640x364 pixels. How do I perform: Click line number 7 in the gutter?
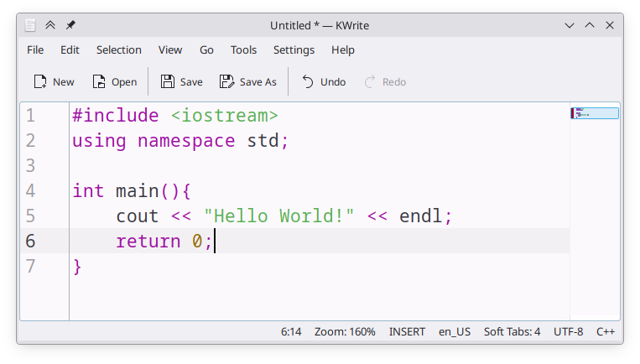pyautogui.click(x=30, y=267)
